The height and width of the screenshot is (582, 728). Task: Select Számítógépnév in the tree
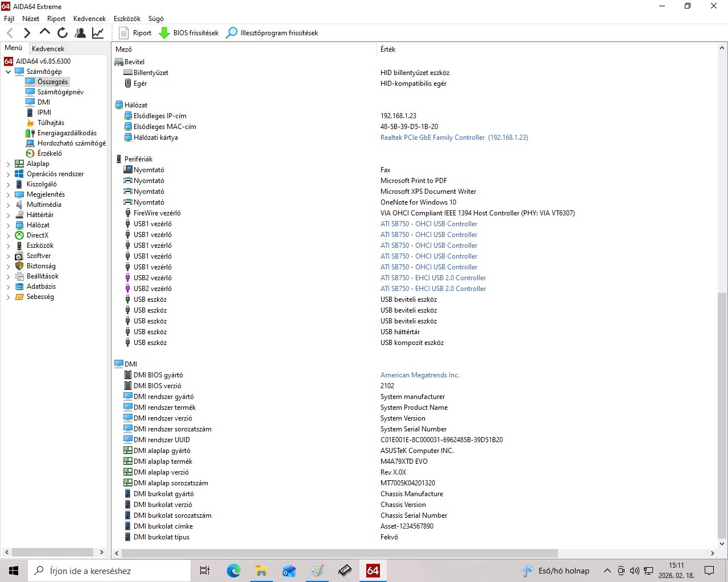click(60, 92)
